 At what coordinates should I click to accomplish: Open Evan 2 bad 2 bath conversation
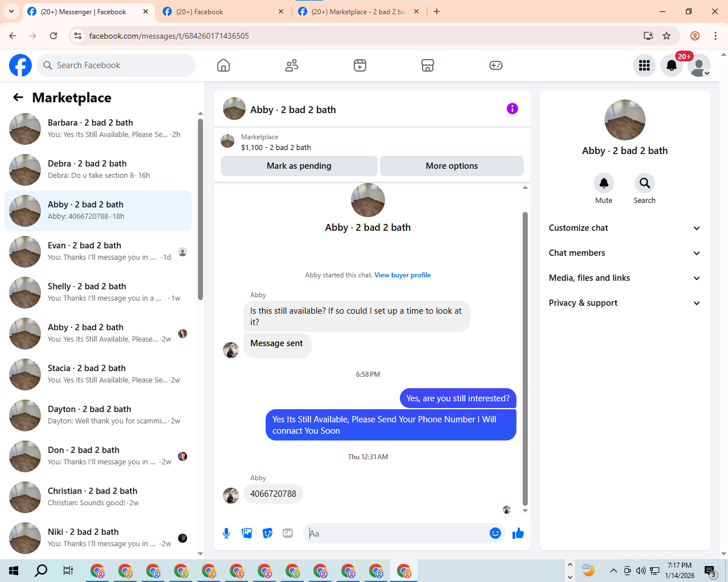click(98, 252)
